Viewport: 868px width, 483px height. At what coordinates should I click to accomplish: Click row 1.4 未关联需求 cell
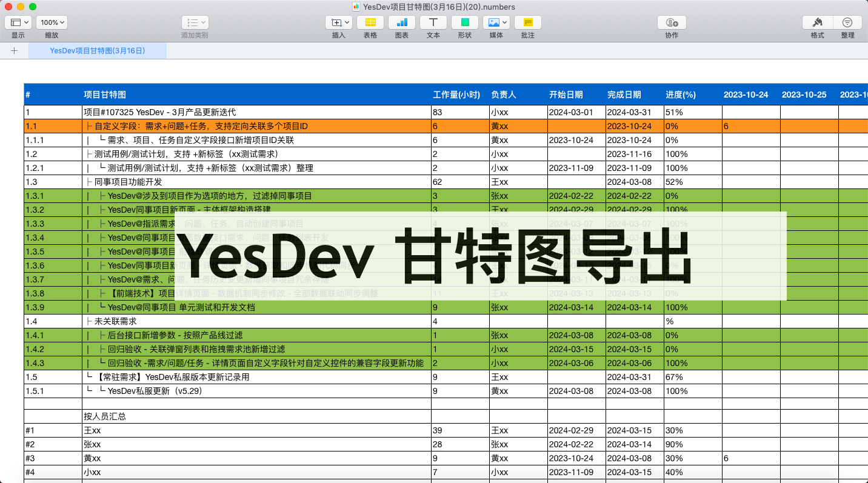pos(256,321)
